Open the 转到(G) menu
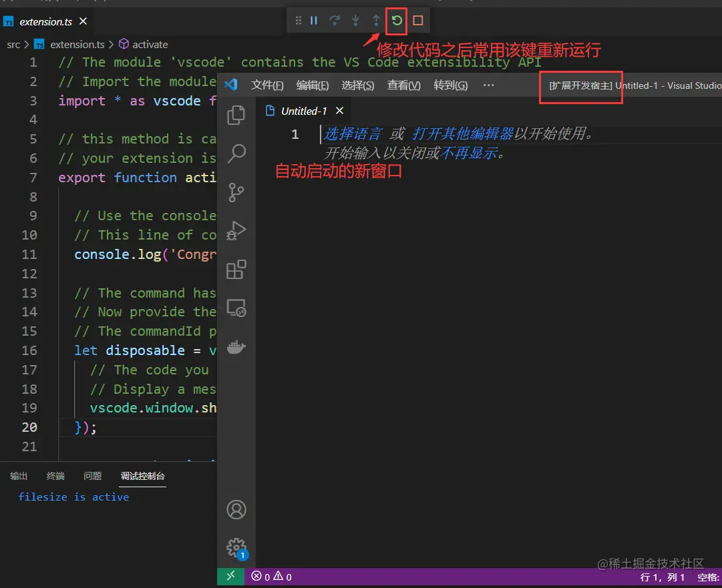Viewport: 722px width, 588px height. (x=450, y=85)
